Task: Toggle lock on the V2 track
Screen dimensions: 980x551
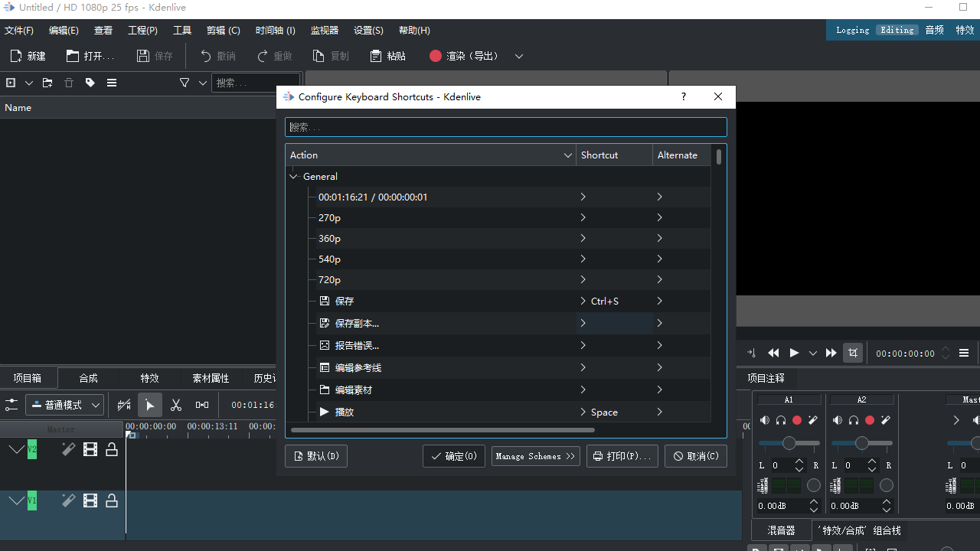Action: [x=112, y=450]
